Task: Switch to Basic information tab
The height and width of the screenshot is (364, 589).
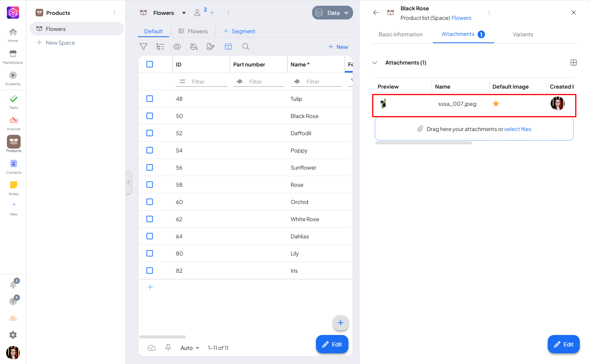Action: pos(400,34)
